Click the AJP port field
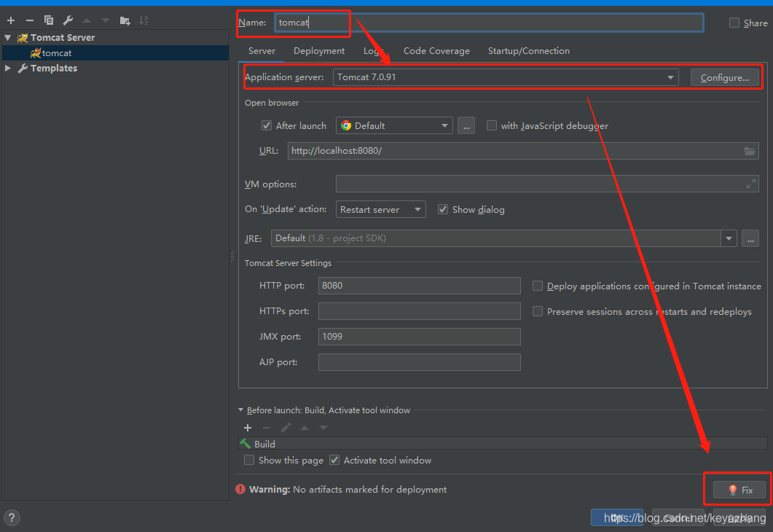Viewport: 773px width, 532px height. pyautogui.click(x=420, y=362)
